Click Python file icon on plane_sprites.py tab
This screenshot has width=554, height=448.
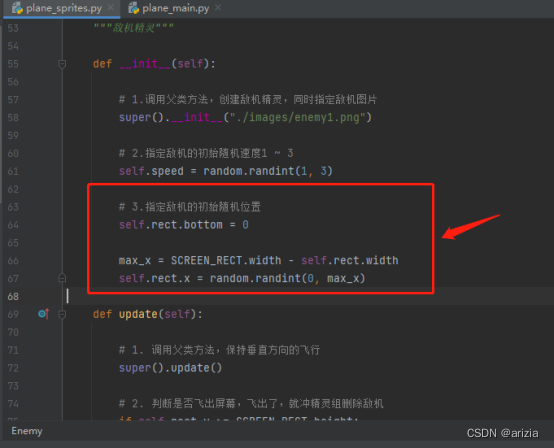pyautogui.click(x=17, y=8)
